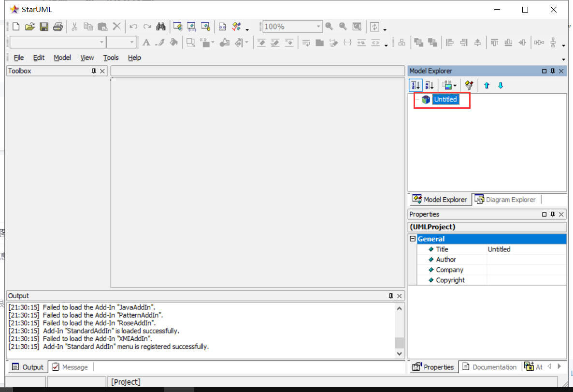This screenshot has width=573, height=392.
Task: Open the font size combo box
Action: coord(121,43)
